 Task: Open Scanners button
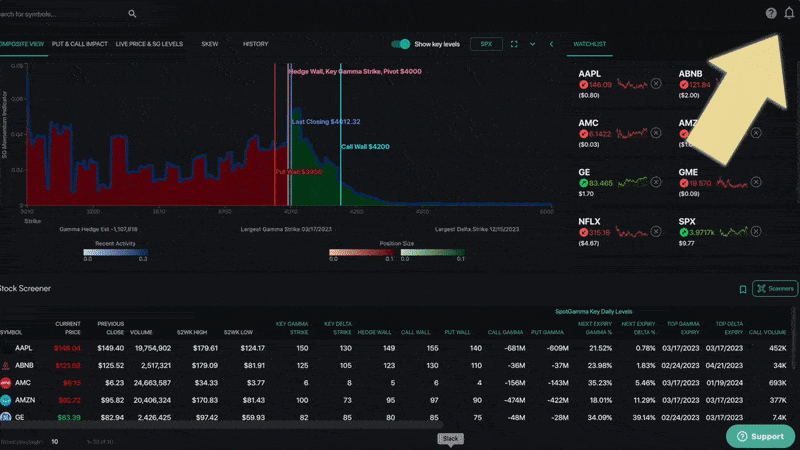pyautogui.click(x=774, y=289)
